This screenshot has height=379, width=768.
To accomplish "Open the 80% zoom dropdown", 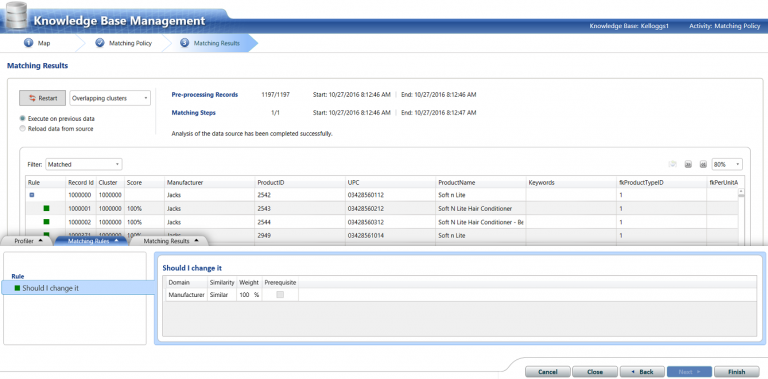I will point(727,165).
